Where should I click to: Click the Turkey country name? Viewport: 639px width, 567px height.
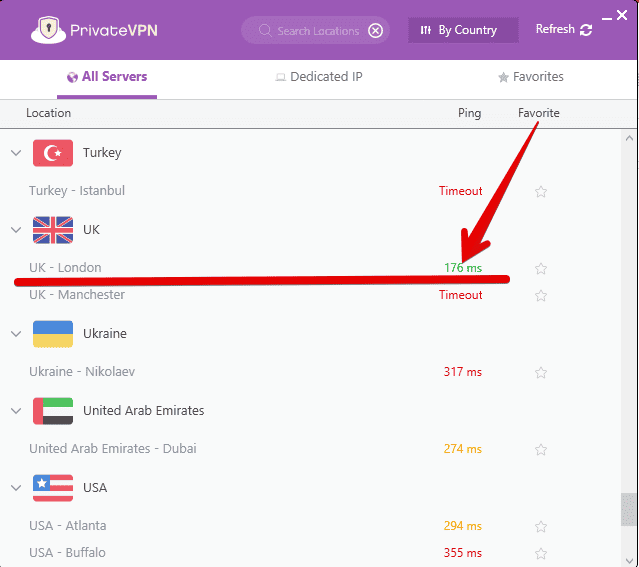[x=102, y=153]
